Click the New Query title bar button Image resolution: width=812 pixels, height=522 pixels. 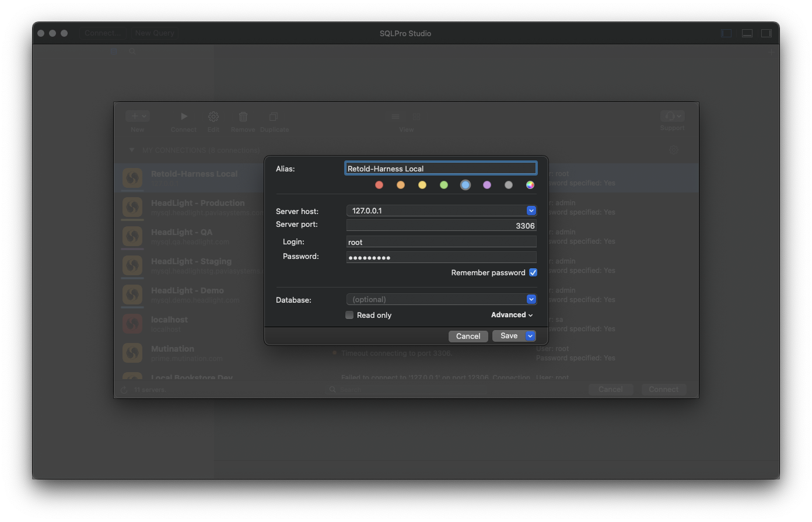tap(155, 33)
